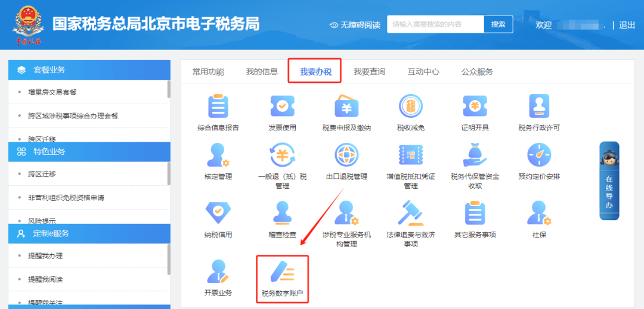Click the tax bureau emblem logo

(29, 24)
